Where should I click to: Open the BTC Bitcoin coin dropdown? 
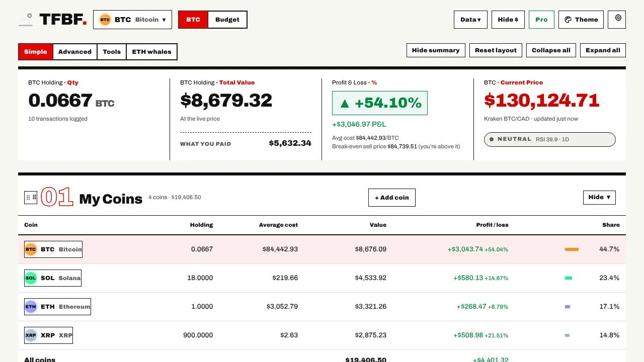tap(132, 20)
